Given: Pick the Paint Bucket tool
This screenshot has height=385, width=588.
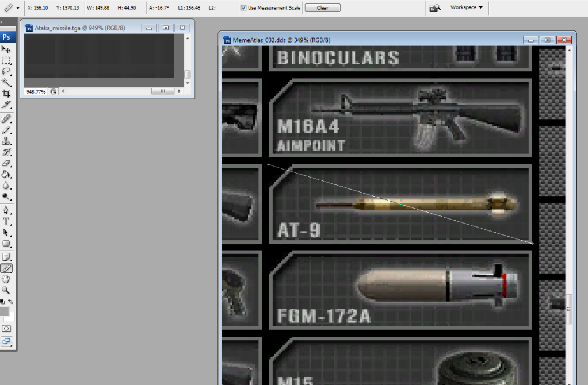Looking at the screenshot, I should point(6,174).
